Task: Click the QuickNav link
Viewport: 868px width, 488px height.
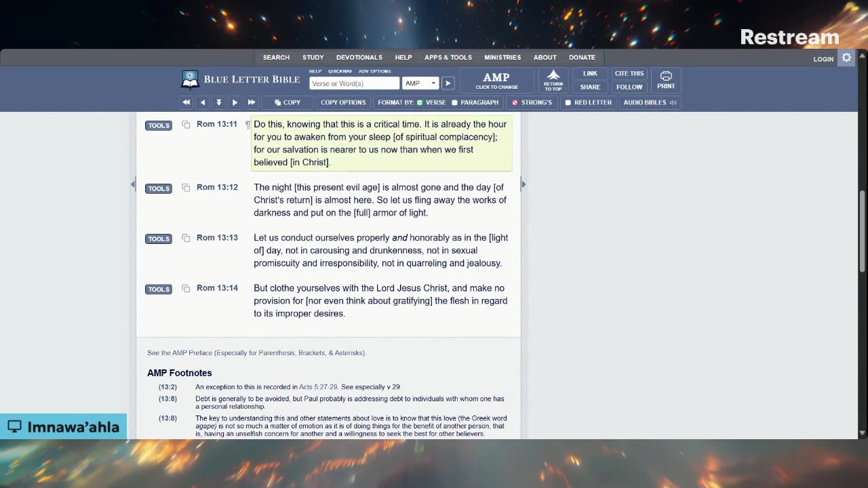Action: pos(340,71)
